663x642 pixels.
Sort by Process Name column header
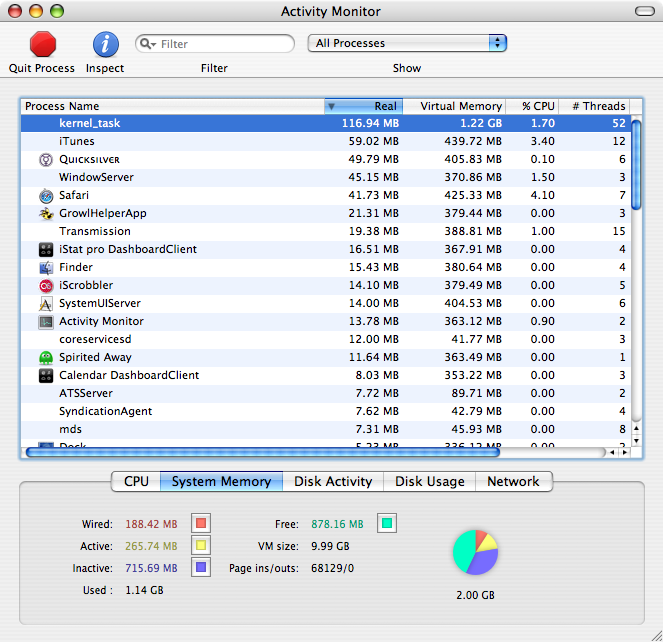pyautogui.click(x=173, y=106)
